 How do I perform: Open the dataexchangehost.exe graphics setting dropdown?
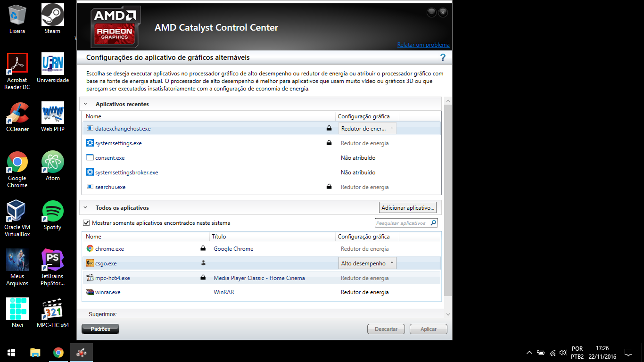[x=367, y=128]
